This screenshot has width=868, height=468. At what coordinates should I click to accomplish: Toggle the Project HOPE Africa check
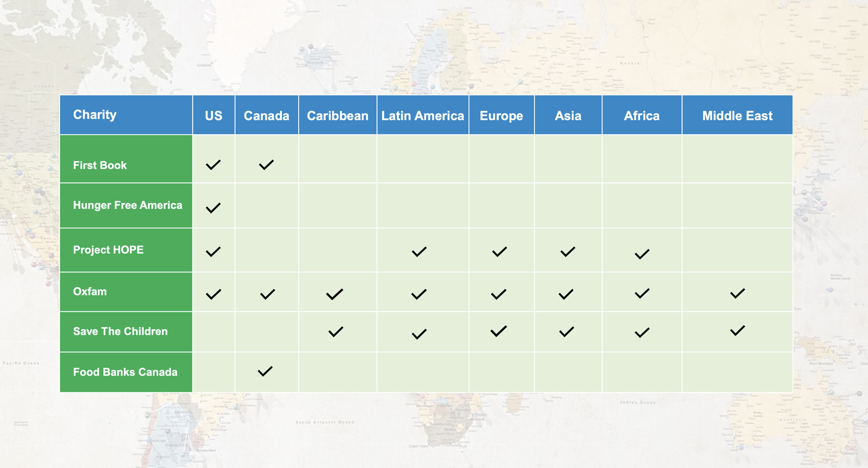(x=642, y=254)
